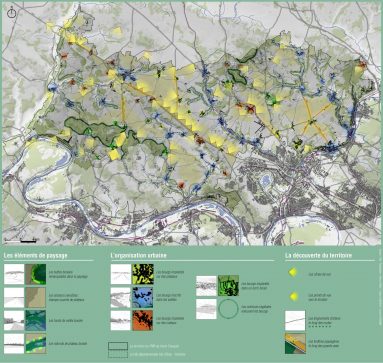Viewport: 383px width, 363px height.
Task: Click the label beside the blue village swatch
Action: (170, 297)
